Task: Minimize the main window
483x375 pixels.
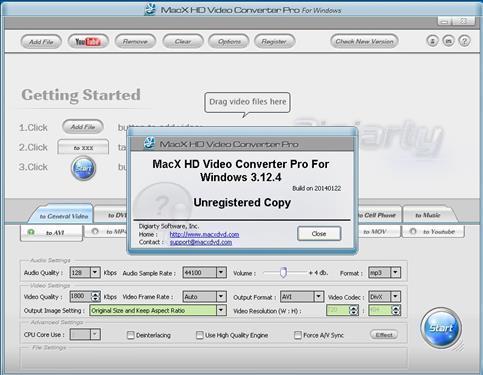Action: tap(444, 21)
